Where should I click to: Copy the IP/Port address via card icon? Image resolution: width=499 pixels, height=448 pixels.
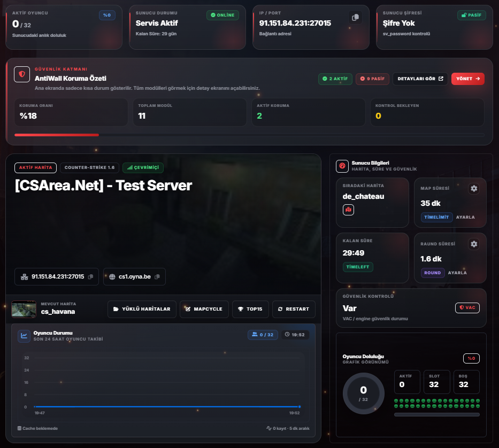[x=355, y=17]
